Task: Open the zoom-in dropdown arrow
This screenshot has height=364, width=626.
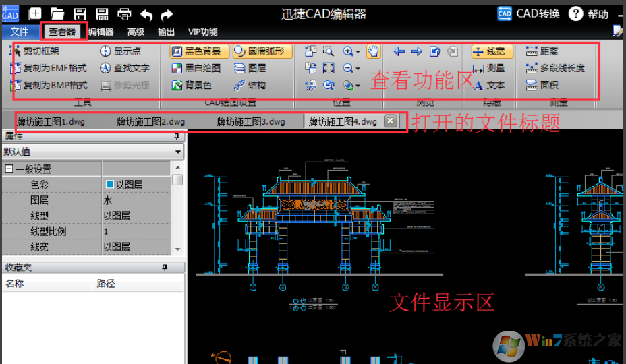Action: [x=358, y=51]
